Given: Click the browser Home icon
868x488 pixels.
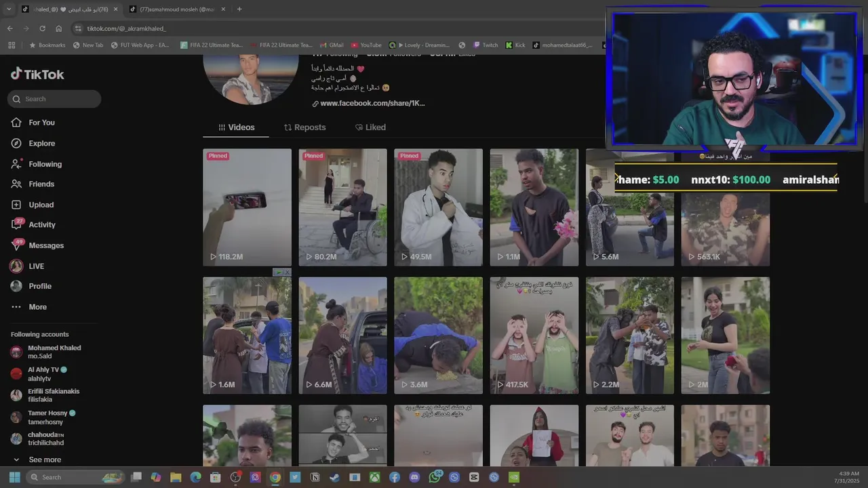Looking at the screenshot, I should click(59, 28).
